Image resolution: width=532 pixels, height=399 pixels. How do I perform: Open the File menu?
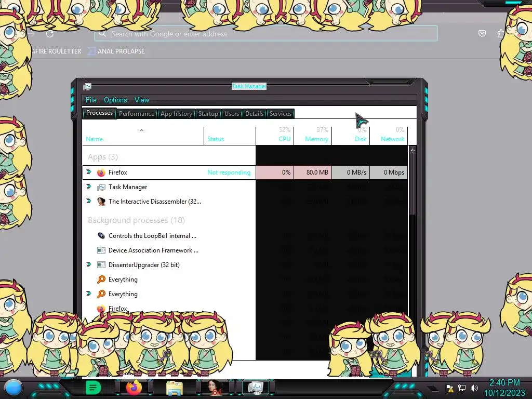[91, 100]
